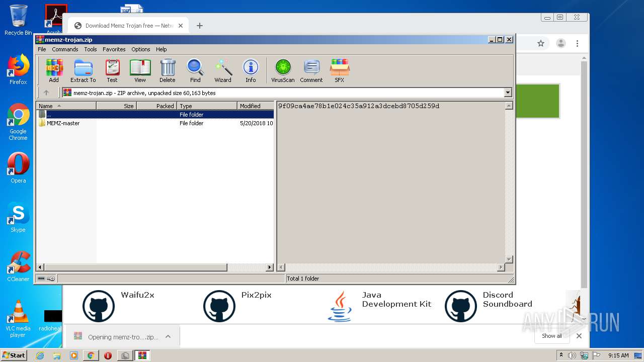The image size is (644, 362).
Task: Click the archive comment hash text
Action: pos(359,106)
